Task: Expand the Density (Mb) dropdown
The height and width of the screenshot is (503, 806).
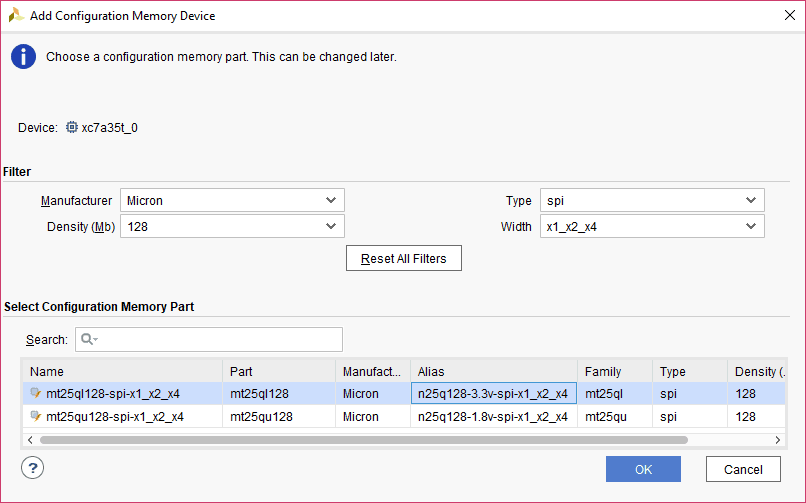Action: tap(232, 227)
